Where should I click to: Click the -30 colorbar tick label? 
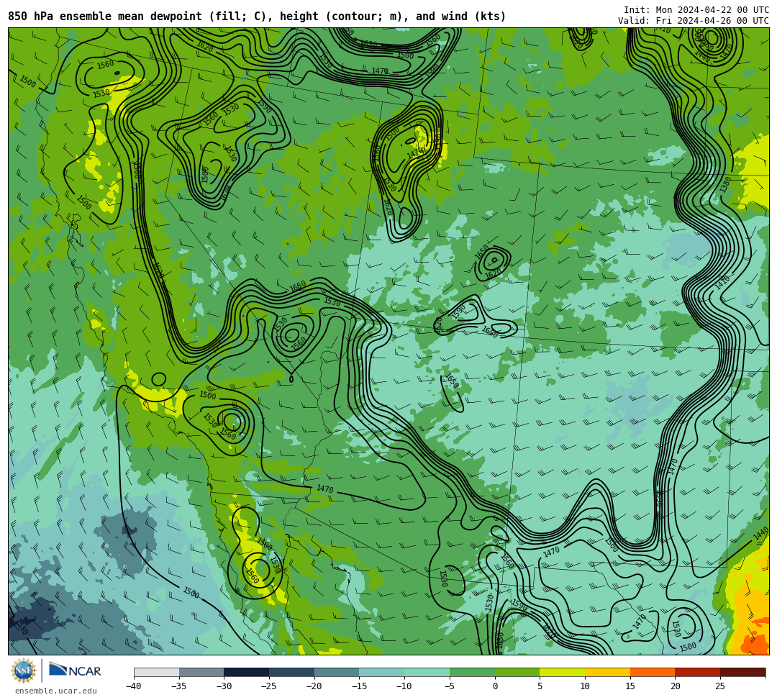(x=224, y=686)
